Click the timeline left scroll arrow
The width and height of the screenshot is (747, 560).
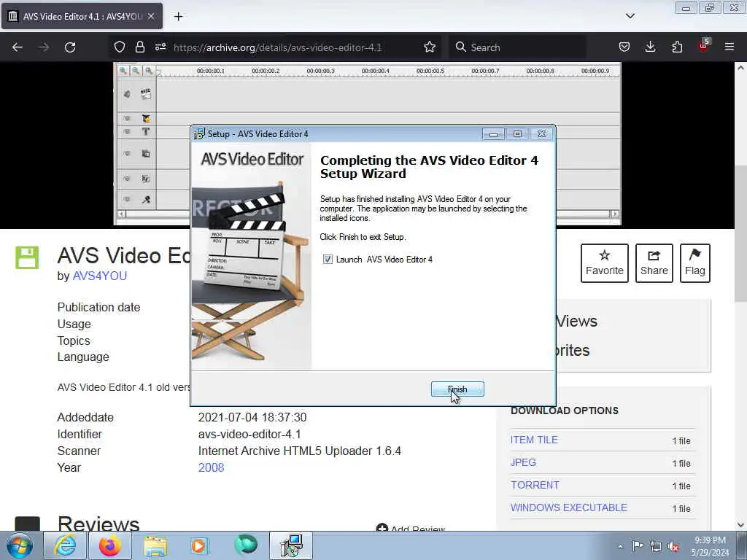point(122,214)
